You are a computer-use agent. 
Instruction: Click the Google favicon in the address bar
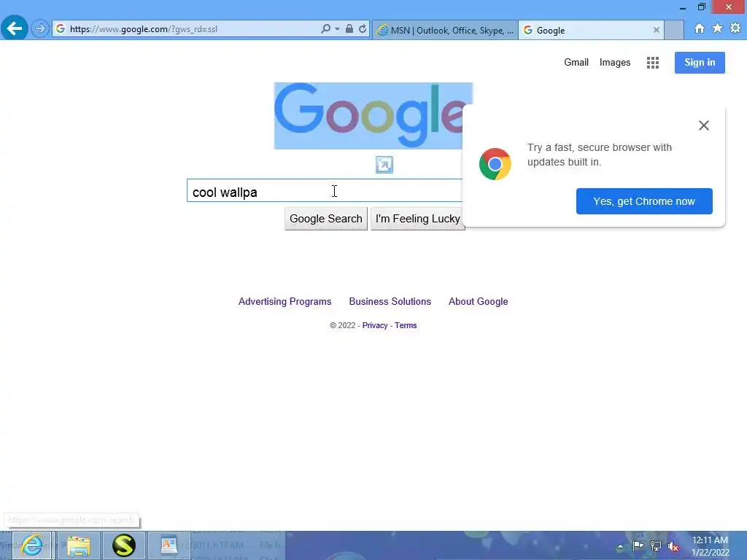[61, 28]
